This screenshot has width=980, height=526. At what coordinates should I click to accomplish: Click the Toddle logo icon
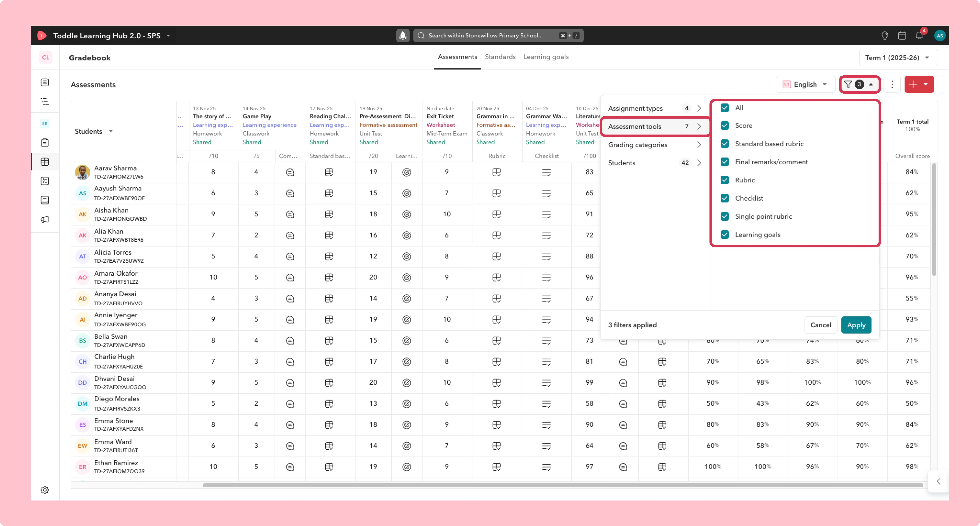[41, 35]
